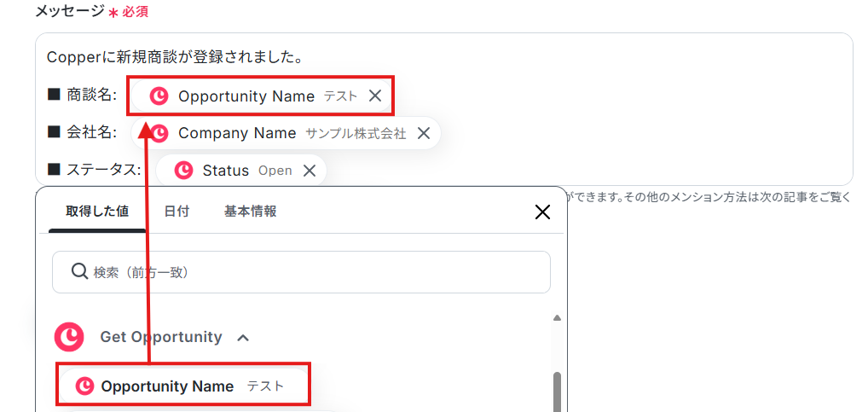
Task: Click the Copper icon in Company Name chip
Action: pos(159,133)
